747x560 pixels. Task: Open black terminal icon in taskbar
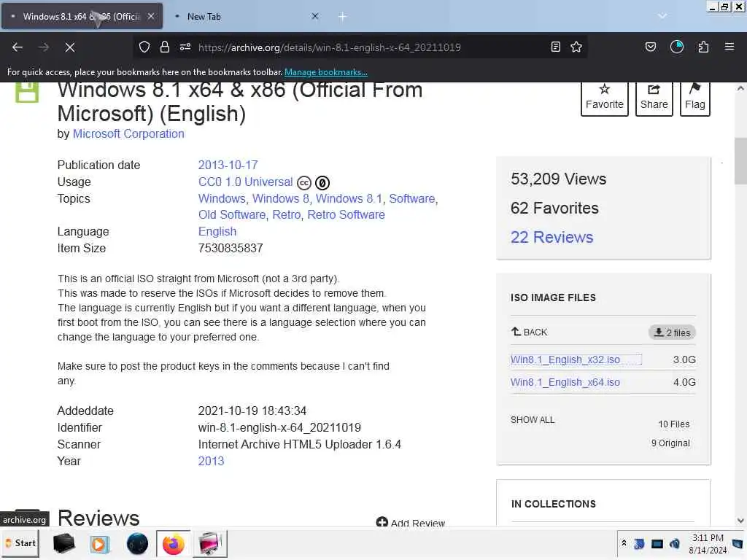pos(64,543)
